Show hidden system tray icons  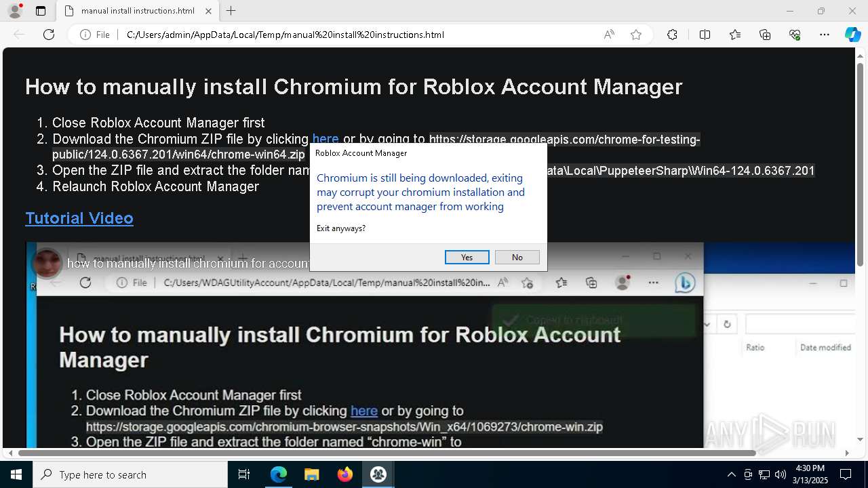click(731, 474)
